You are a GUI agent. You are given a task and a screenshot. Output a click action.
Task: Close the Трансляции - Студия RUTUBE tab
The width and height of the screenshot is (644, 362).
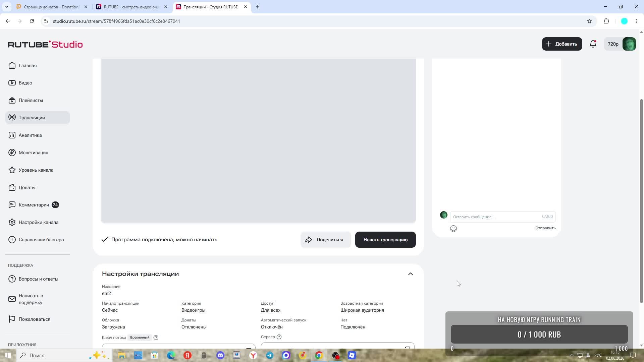coord(246,7)
